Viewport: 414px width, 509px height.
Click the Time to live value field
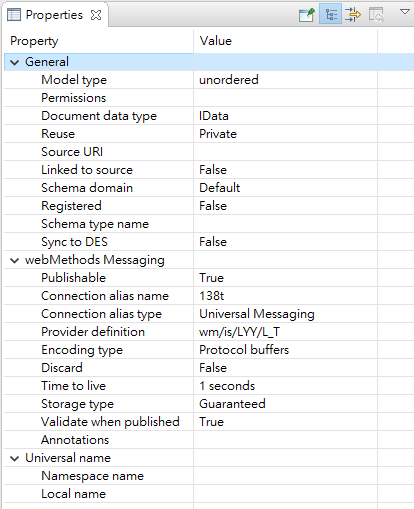click(x=285, y=386)
